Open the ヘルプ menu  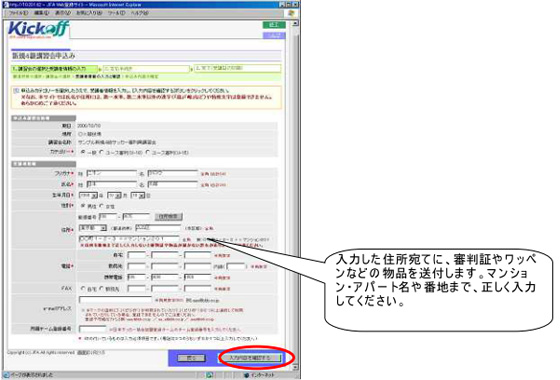click(139, 13)
